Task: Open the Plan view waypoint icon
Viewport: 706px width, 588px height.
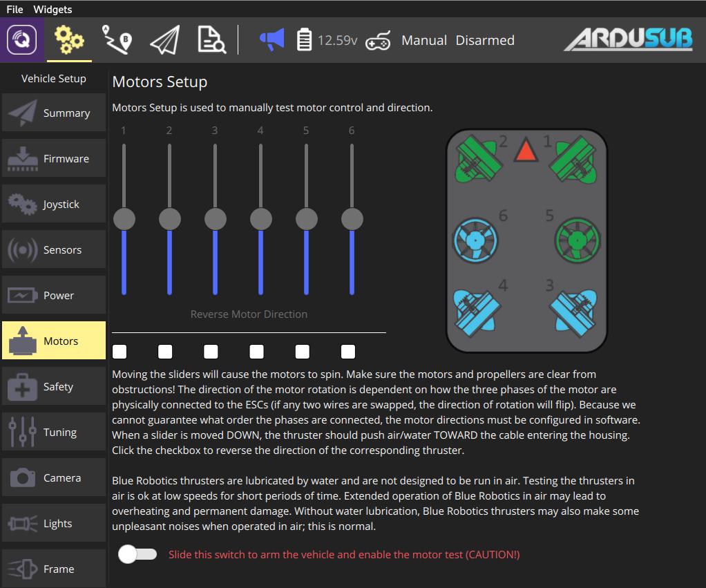Action: [117, 40]
